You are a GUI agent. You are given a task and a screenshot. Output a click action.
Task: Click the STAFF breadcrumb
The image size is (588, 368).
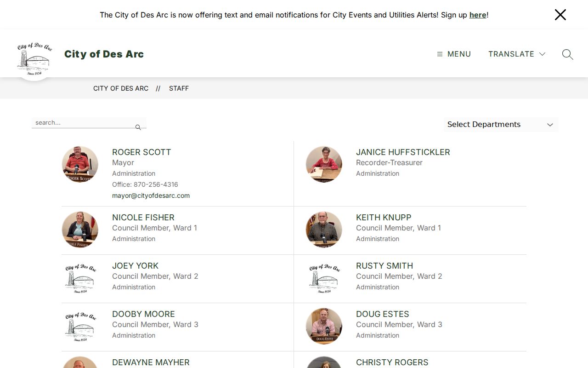179,88
